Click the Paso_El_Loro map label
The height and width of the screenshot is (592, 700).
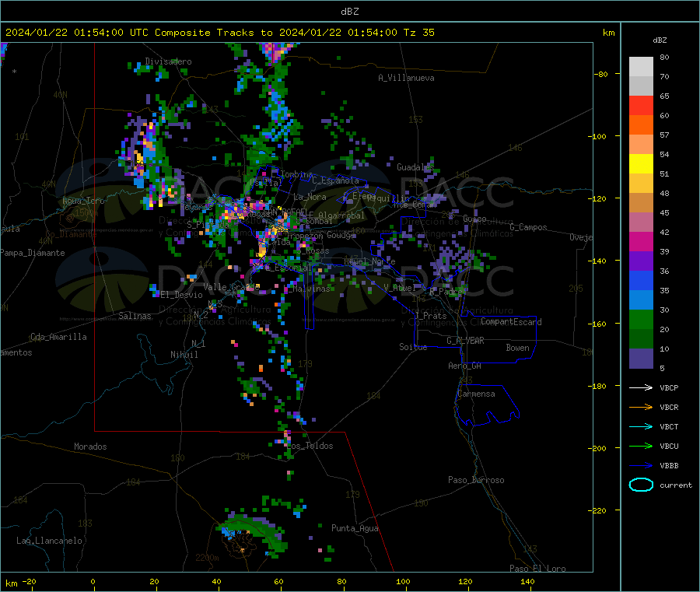pos(537,569)
